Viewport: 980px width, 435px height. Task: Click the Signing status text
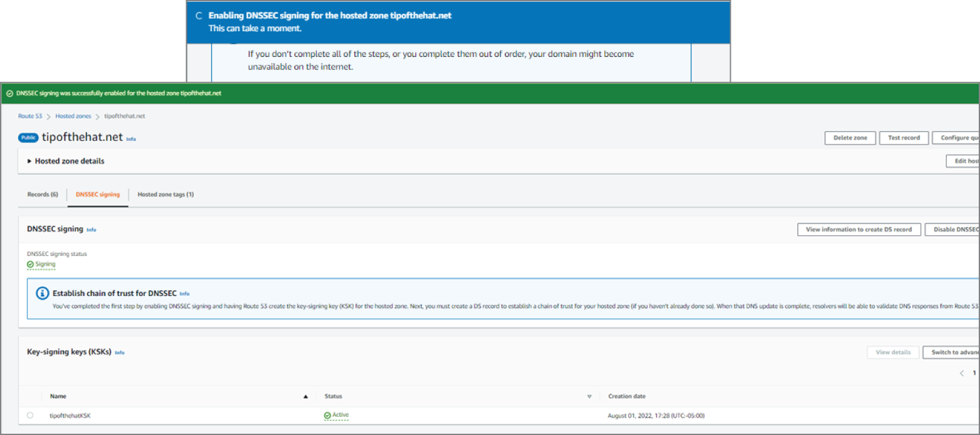click(x=45, y=264)
